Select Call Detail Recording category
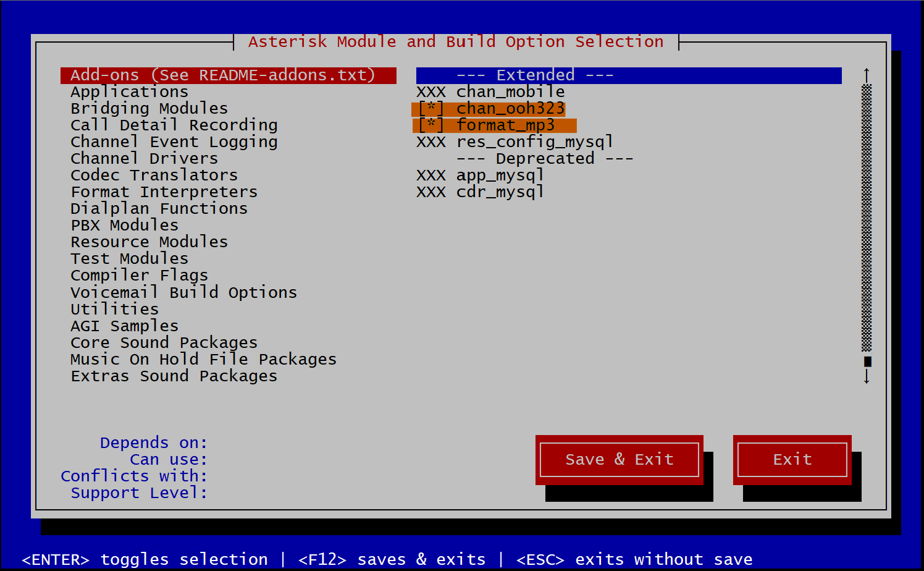This screenshot has height=571, width=924. coord(174,125)
